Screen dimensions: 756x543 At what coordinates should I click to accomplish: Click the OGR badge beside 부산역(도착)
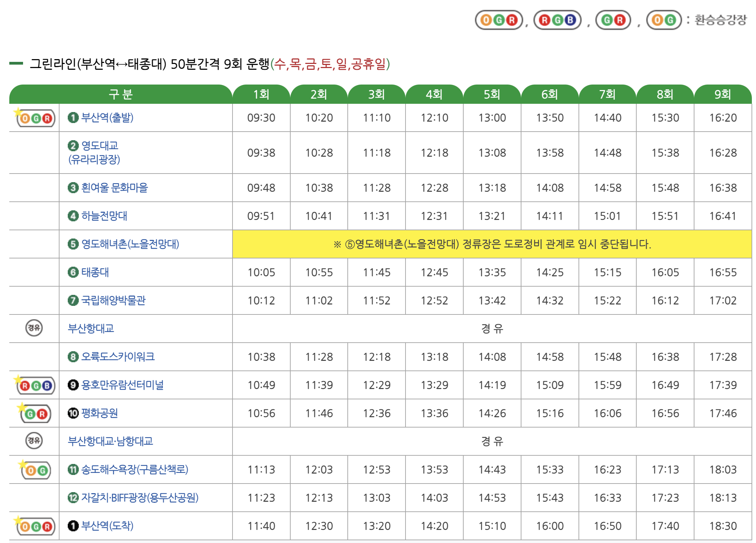pos(36,527)
